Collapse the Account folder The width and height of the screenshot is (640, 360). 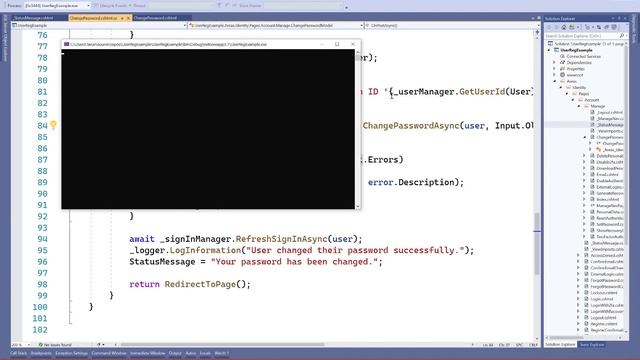click(x=573, y=100)
